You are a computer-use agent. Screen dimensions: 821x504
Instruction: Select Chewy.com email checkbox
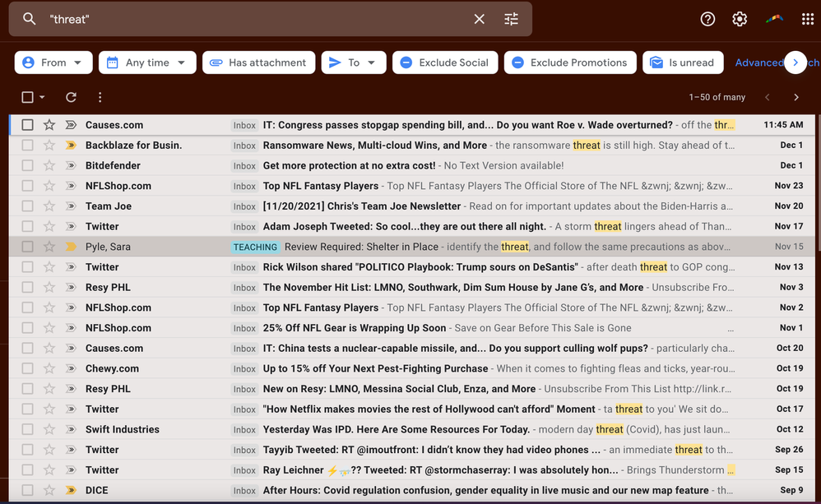coord(27,369)
